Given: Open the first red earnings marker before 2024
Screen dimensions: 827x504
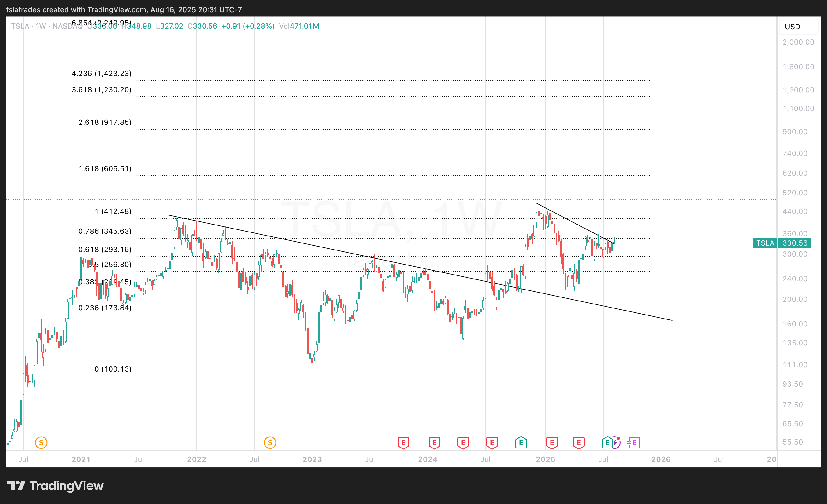Looking at the screenshot, I should (403, 443).
